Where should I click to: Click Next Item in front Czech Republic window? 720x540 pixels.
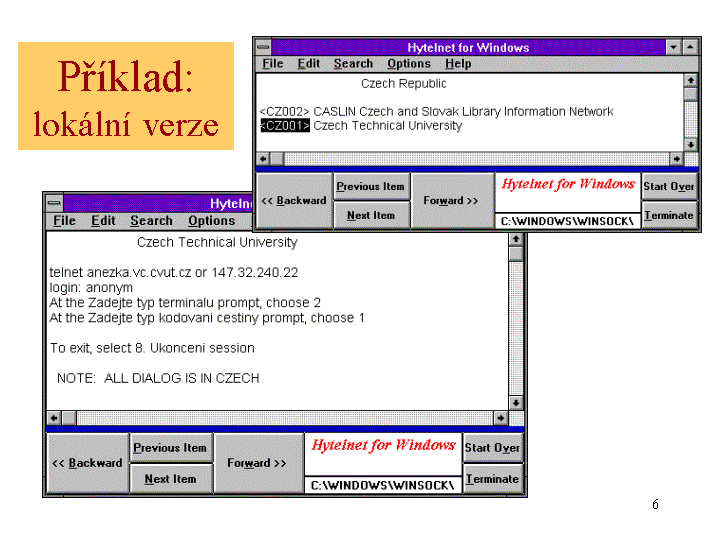point(371,215)
